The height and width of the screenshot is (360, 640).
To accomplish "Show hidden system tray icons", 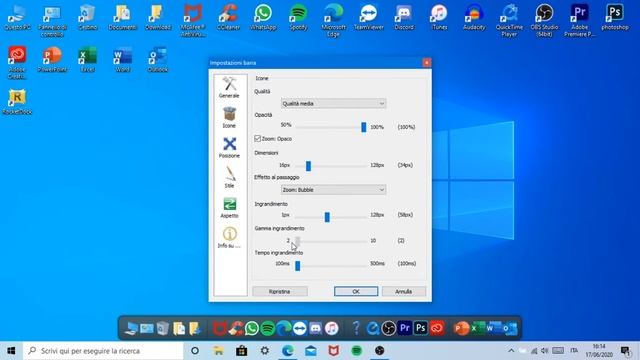I will coord(511,351).
